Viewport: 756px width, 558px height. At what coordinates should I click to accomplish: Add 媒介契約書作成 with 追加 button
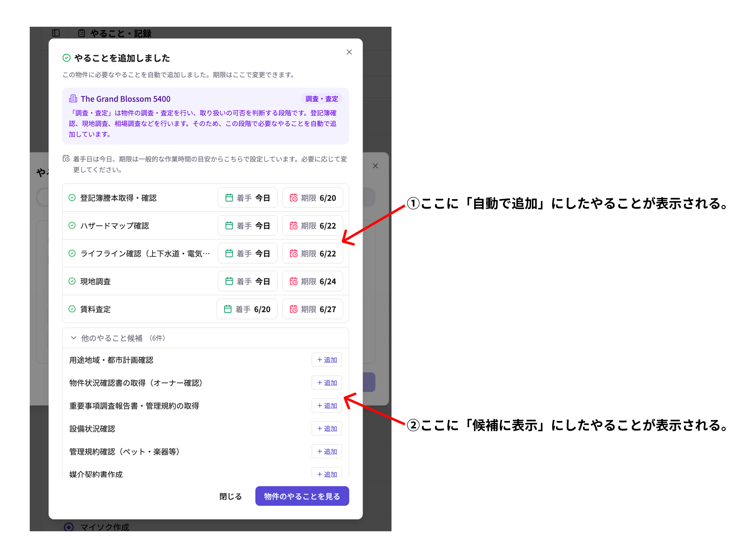click(327, 473)
